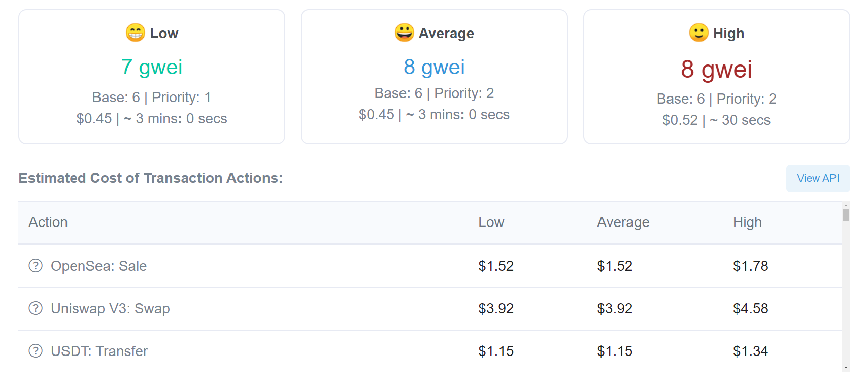Click the table scrollbar thumb
The image size is (868, 387).
(x=846, y=215)
